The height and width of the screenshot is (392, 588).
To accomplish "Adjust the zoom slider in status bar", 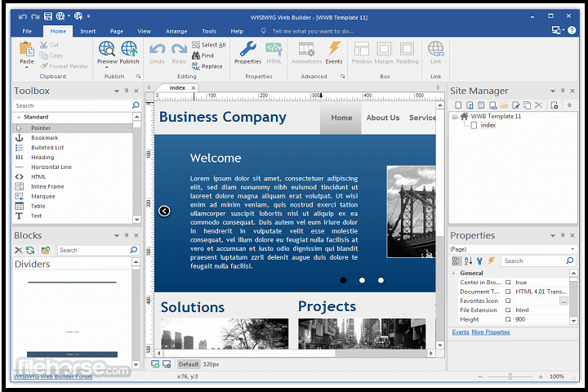I will click(x=510, y=376).
